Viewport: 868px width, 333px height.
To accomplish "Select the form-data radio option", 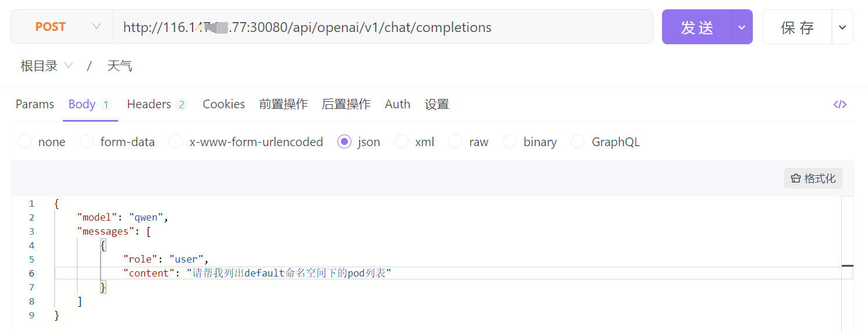I will (x=87, y=142).
